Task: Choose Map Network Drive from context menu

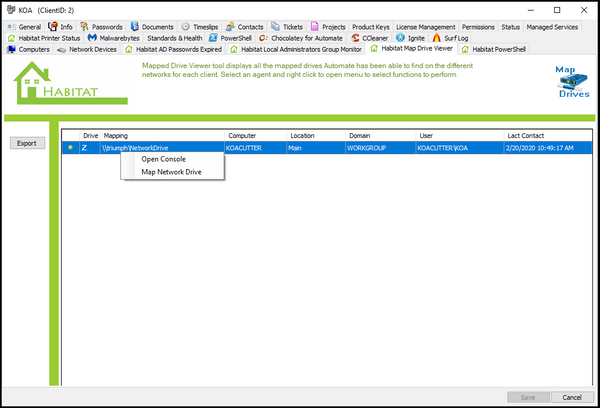Action: coord(171,172)
